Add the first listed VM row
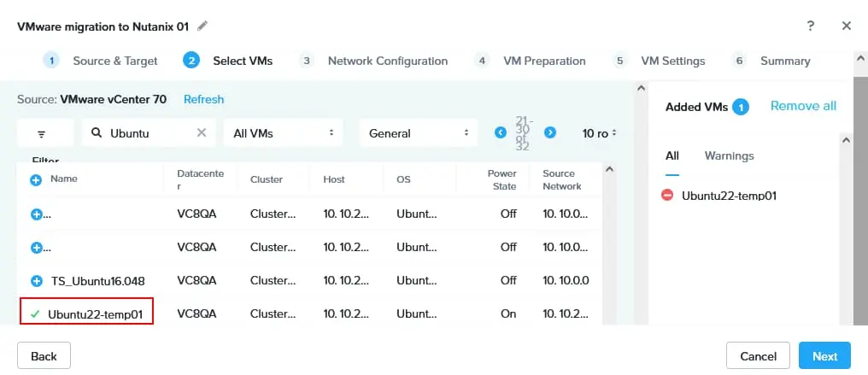The width and height of the screenshot is (868, 375). point(37,214)
